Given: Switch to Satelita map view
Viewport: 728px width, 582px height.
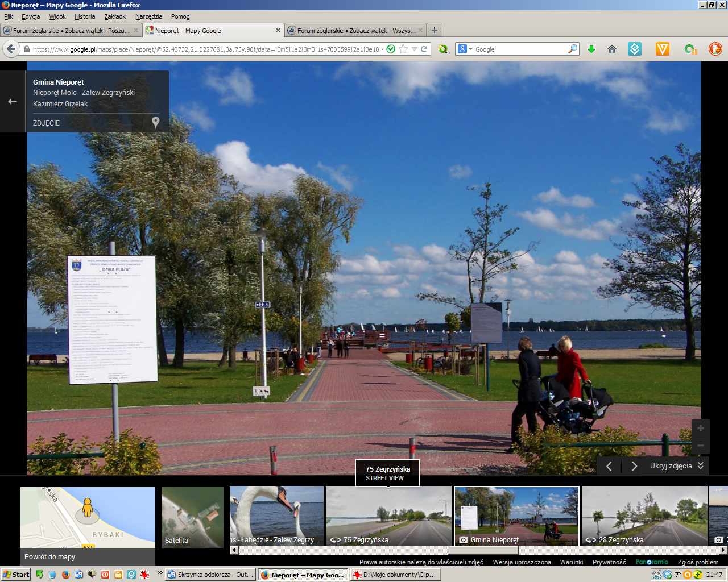Looking at the screenshot, I should click(x=192, y=517).
